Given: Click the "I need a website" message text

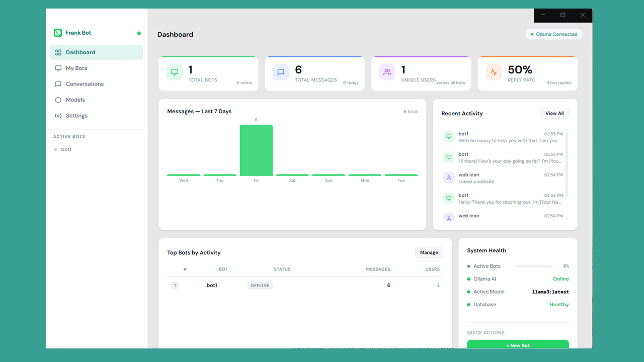Looking at the screenshot, I should pyautogui.click(x=476, y=182).
